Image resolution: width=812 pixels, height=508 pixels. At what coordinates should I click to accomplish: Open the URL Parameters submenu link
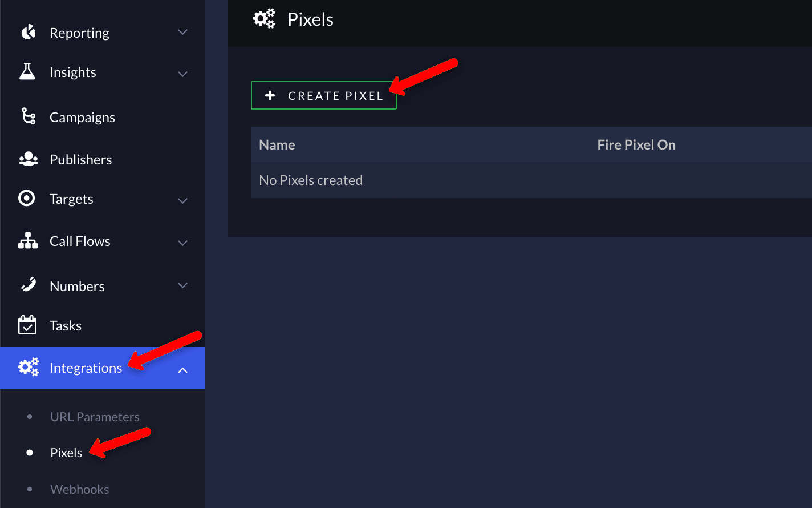pos(95,417)
